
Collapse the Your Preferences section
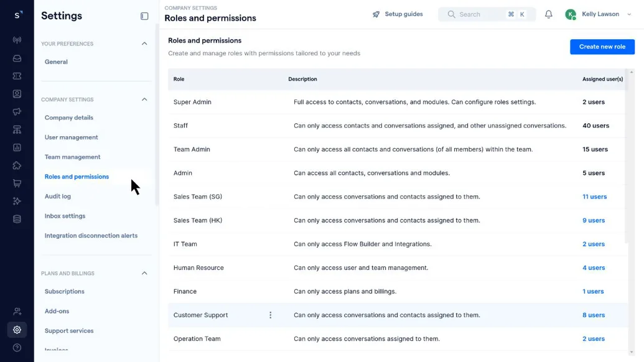(x=144, y=44)
